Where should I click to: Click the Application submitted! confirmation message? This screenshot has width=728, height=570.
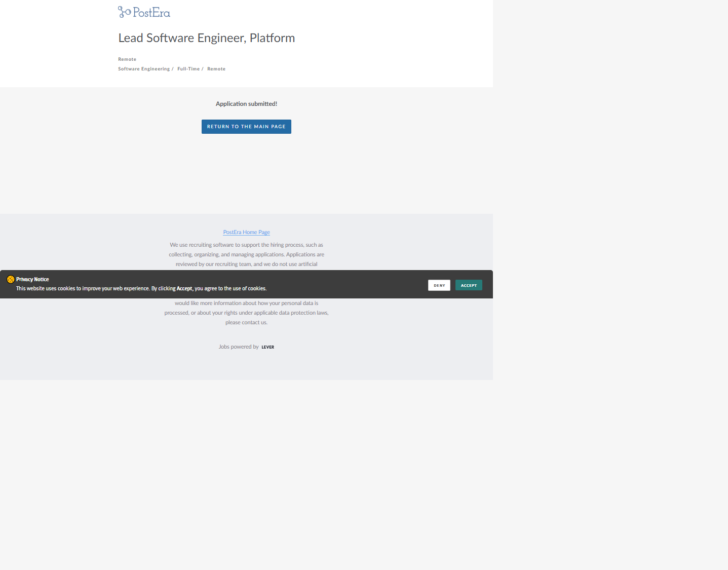click(246, 104)
